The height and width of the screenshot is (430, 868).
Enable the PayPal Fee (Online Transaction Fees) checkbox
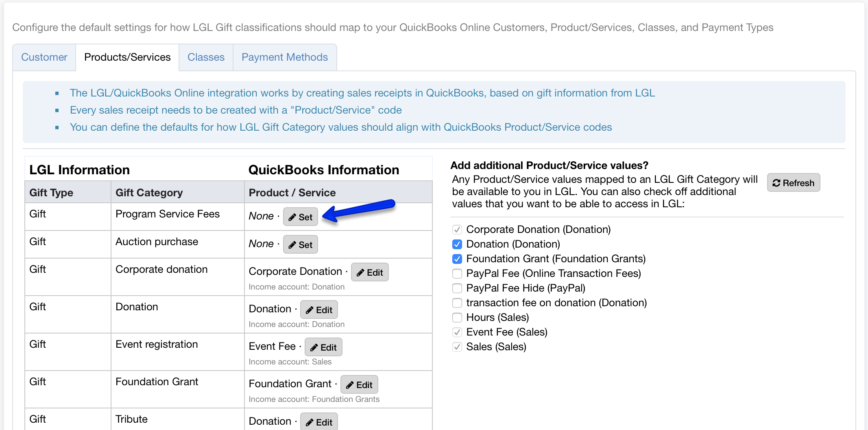pos(457,273)
